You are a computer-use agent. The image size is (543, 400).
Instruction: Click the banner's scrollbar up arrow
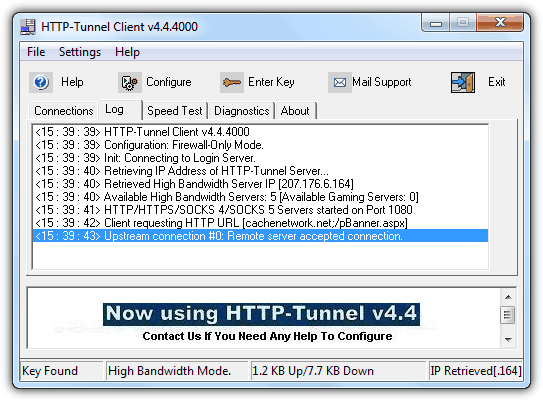click(508, 297)
